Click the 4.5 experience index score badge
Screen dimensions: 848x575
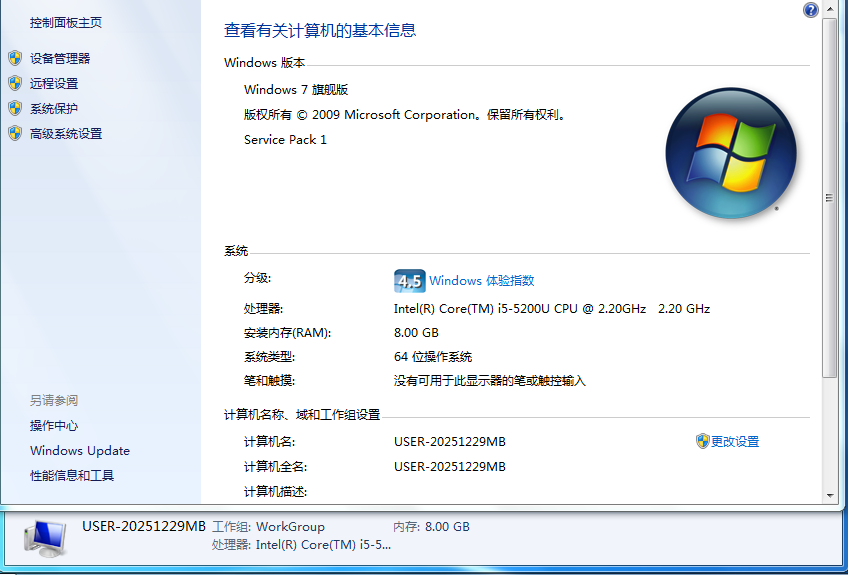point(409,281)
